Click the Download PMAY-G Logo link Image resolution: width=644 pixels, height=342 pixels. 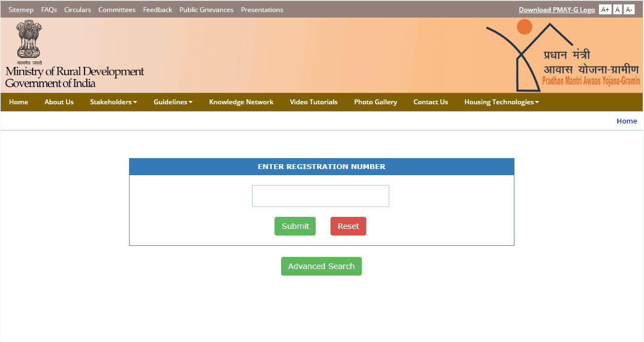[x=557, y=9]
